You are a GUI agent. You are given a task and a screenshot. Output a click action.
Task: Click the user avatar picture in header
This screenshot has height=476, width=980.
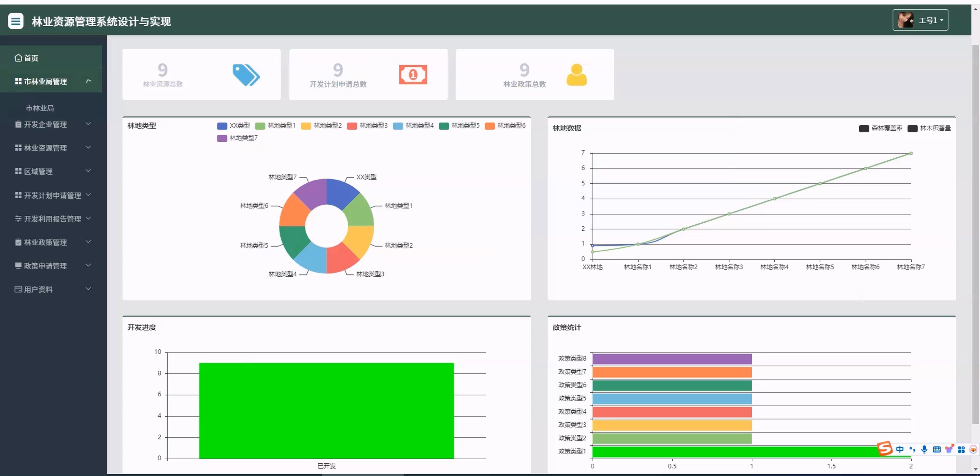(905, 20)
